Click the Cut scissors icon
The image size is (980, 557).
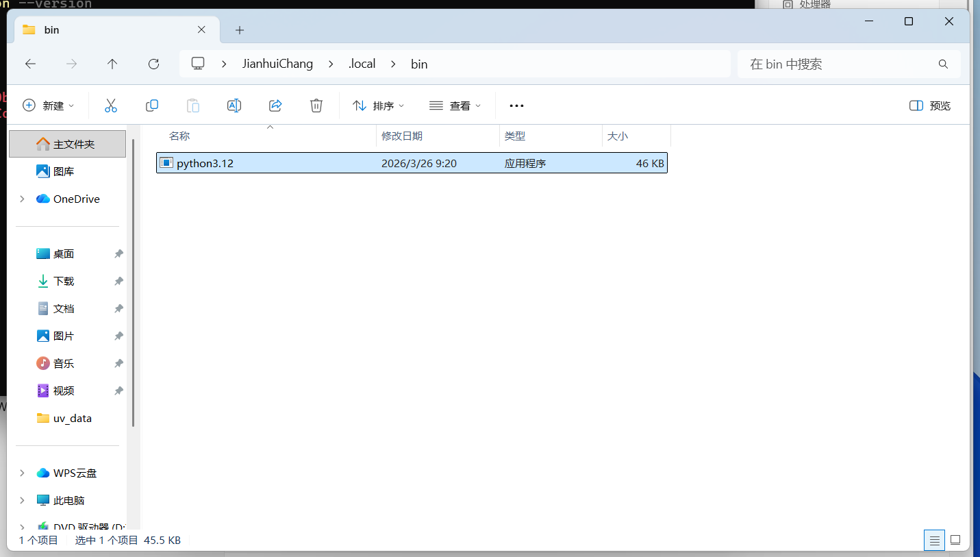pyautogui.click(x=111, y=106)
